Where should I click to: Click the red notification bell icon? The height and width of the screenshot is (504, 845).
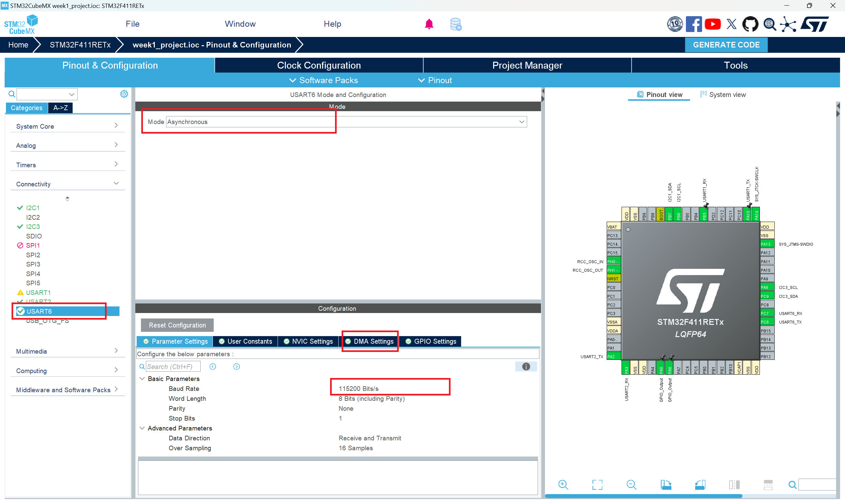pyautogui.click(x=429, y=24)
